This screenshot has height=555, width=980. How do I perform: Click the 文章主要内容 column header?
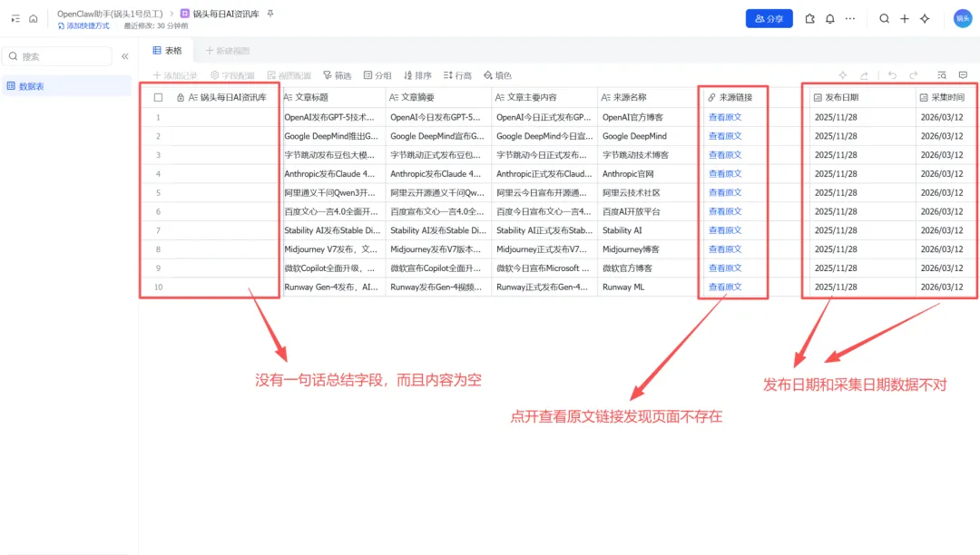click(545, 97)
